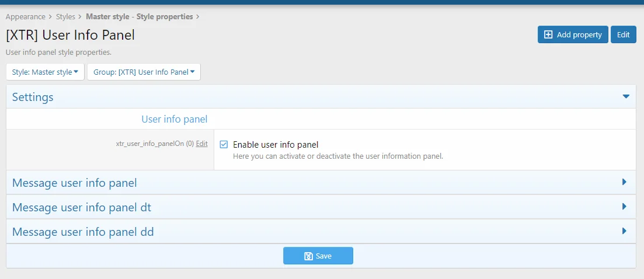
Task: Click the floppy disk icon on Save
Action: coord(308,256)
